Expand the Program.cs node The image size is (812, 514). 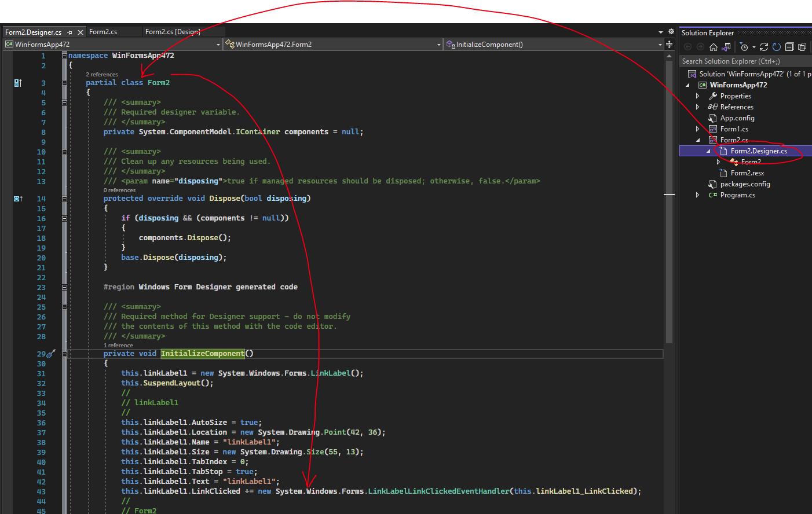point(697,195)
